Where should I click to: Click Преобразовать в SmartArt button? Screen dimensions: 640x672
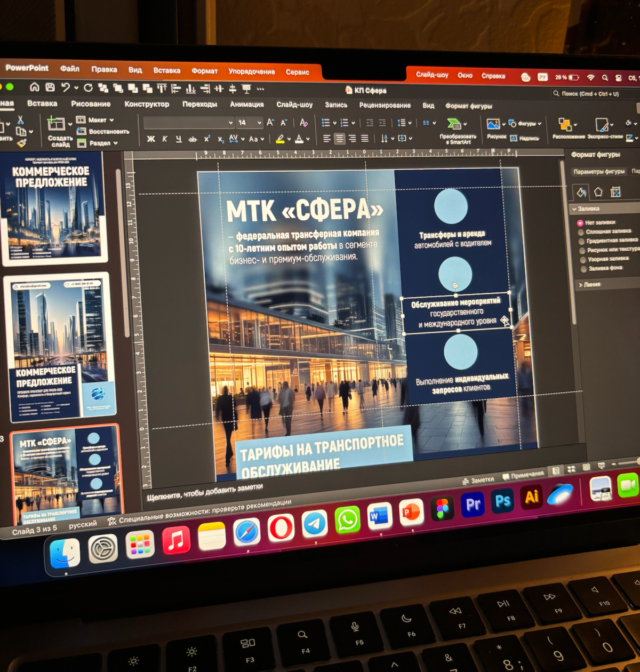[457, 131]
